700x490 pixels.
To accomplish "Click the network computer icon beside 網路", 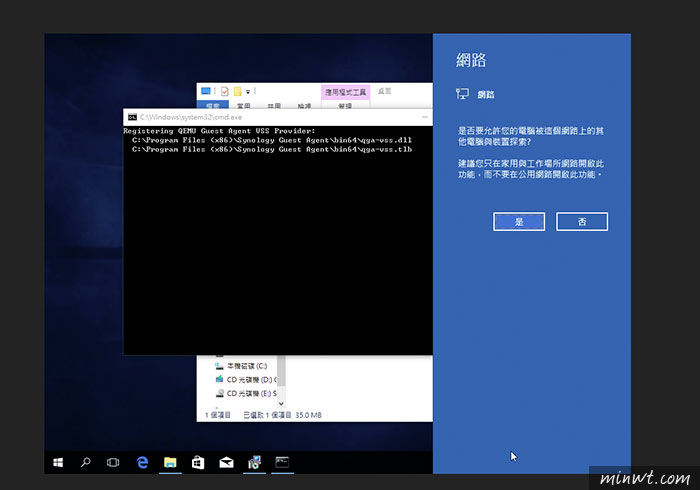I will (462, 94).
